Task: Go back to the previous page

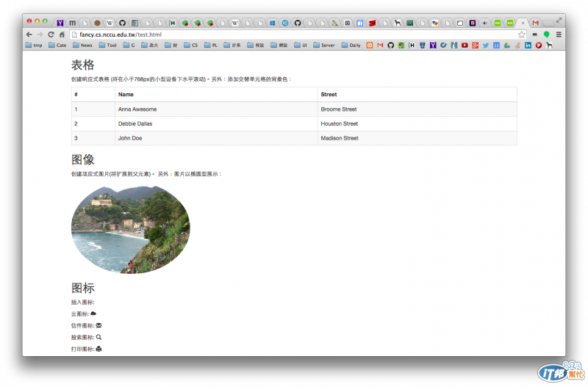Action: click(29, 35)
